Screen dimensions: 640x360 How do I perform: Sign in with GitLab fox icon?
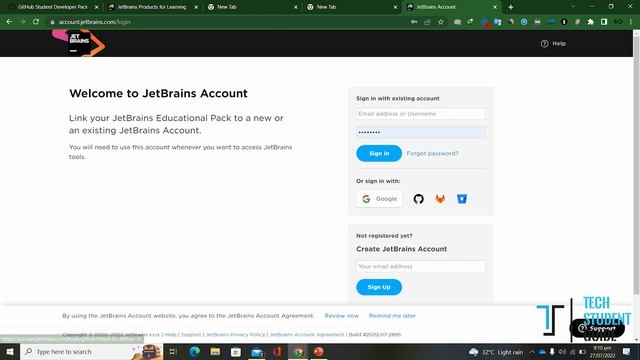pyautogui.click(x=440, y=199)
